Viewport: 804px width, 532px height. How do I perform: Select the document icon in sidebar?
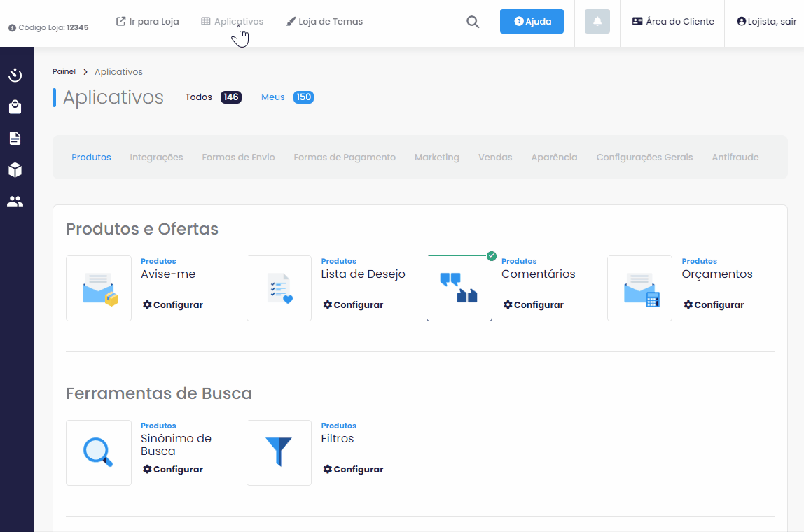15,139
